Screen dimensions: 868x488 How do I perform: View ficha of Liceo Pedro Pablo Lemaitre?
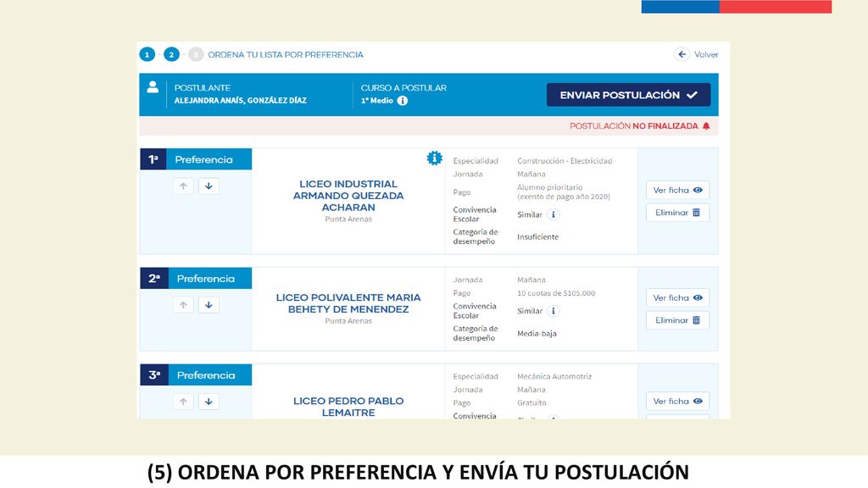677,401
